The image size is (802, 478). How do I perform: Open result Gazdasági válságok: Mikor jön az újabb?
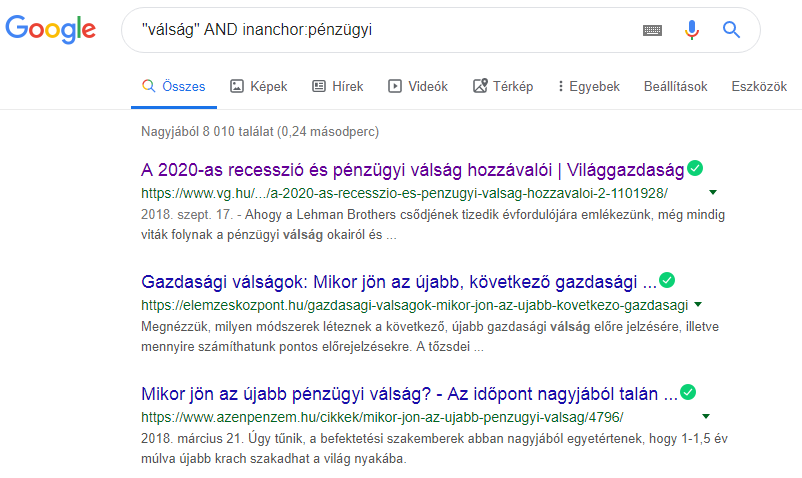pos(399,282)
